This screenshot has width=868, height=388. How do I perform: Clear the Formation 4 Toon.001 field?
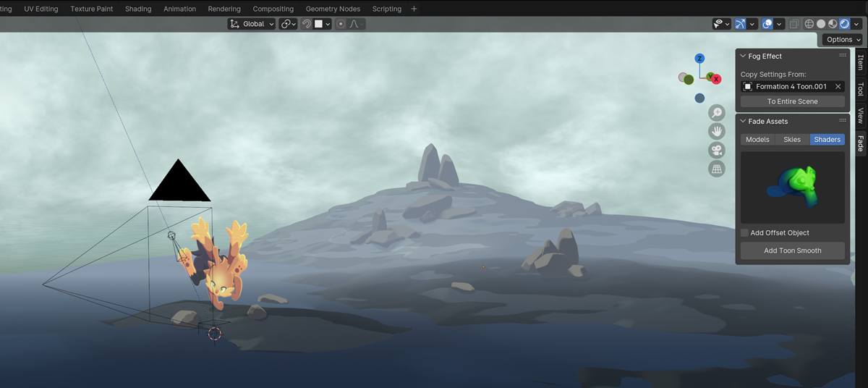click(x=838, y=86)
